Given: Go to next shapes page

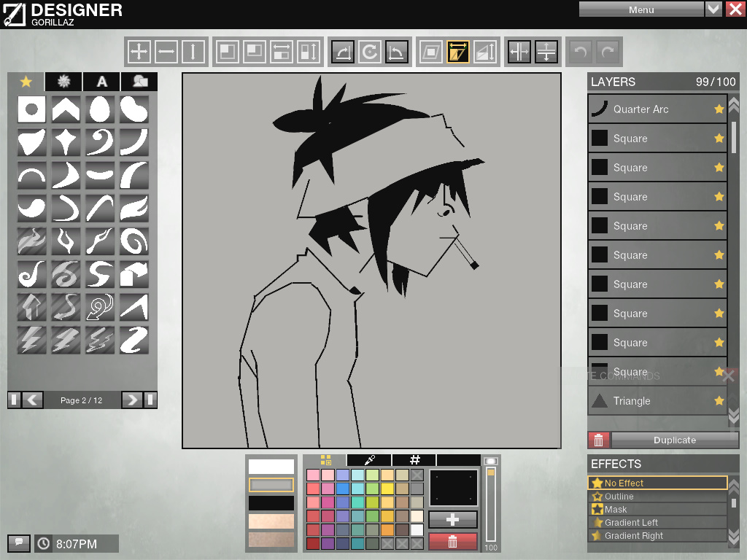Looking at the screenshot, I should click(x=131, y=400).
